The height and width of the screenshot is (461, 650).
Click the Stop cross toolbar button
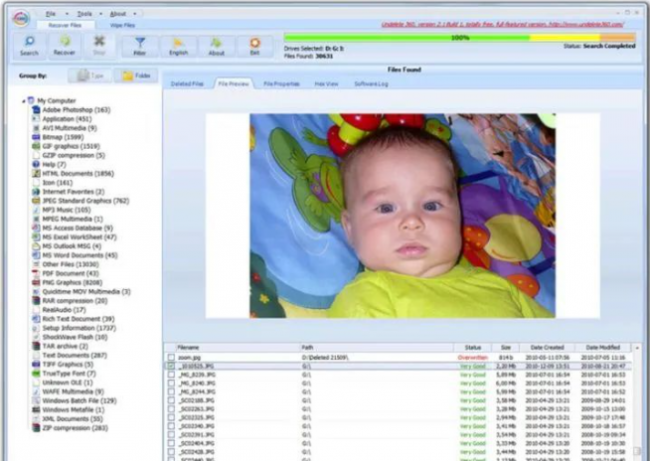point(99,46)
